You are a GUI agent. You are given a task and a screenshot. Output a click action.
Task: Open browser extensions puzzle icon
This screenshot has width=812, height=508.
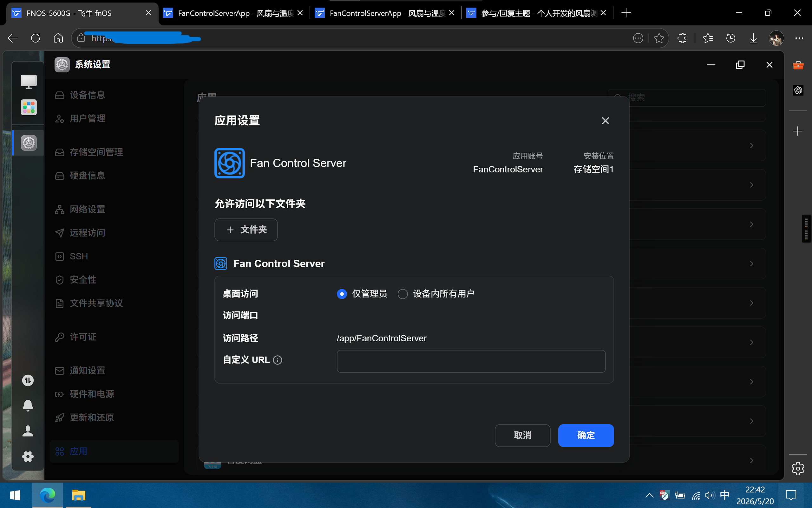(682, 38)
